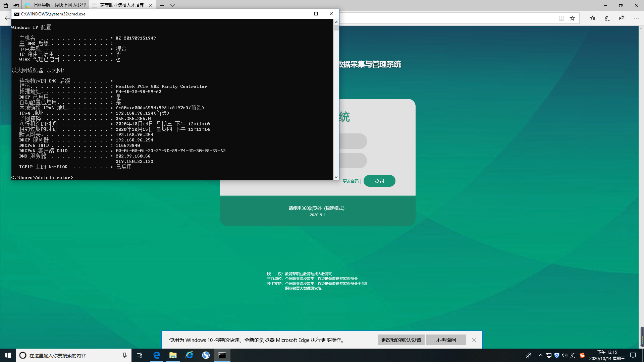Show hidden system tray icons
The width and height of the screenshot is (644, 362).
[540, 355]
